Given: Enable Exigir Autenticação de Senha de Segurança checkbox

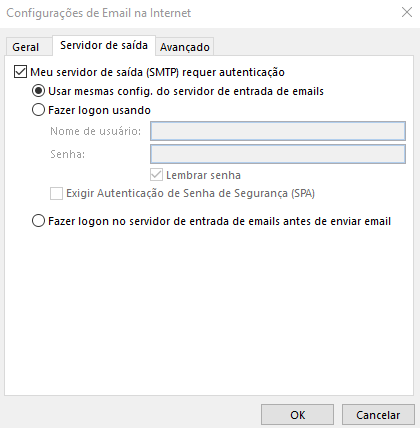Looking at the screenshot, I should coord(56,193).
